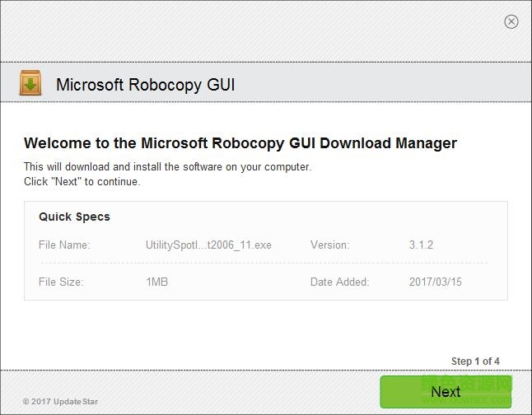Click the orange download box icon

30,83
